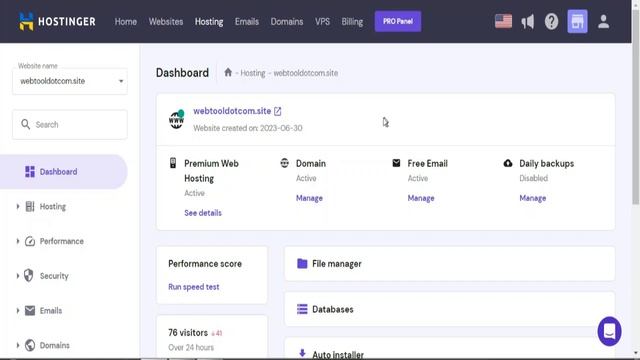Click Hosting in the breadcrumb
The height and width of the screenshot is (360, 640).
click(253, 73)
